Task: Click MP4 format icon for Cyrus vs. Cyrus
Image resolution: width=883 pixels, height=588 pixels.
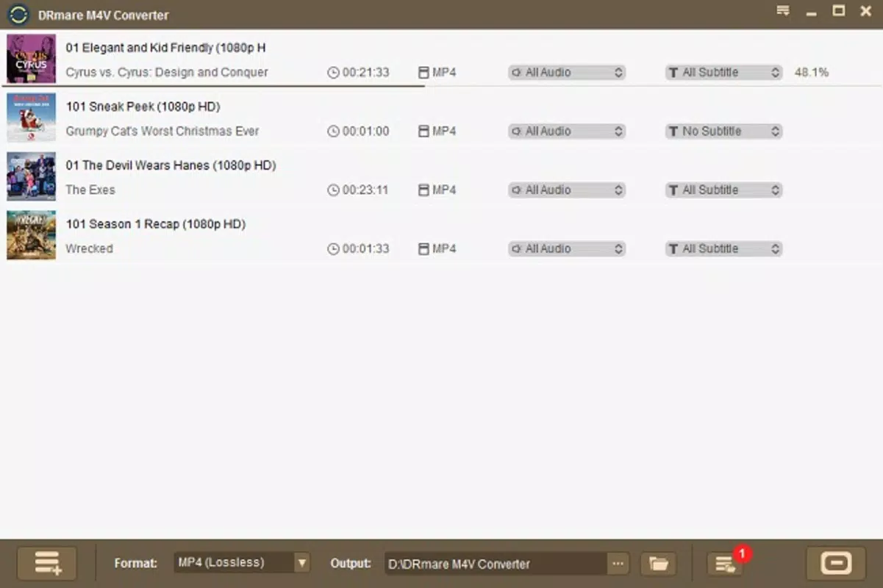Action: [x=423, y=72]
